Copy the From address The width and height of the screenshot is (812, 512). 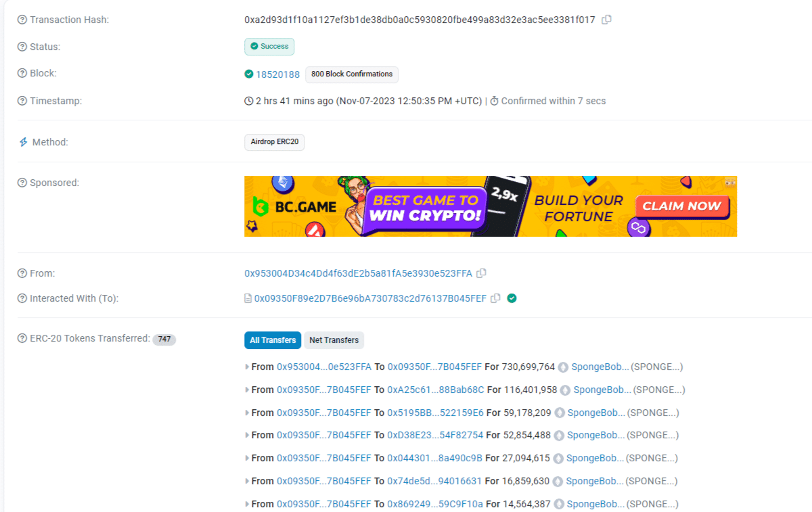click(x=481, y=273)
